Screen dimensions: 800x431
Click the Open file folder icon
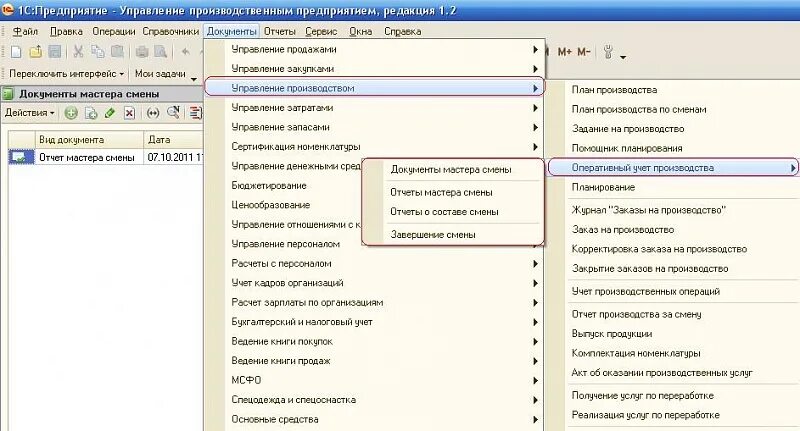click(x=35, y=52)
